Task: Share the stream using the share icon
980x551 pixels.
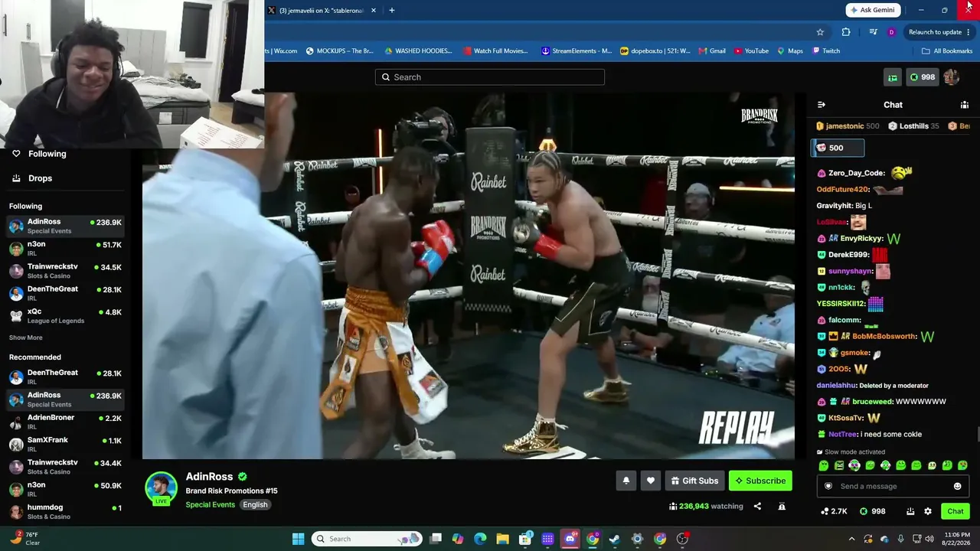Action: (x=757, y=506)
